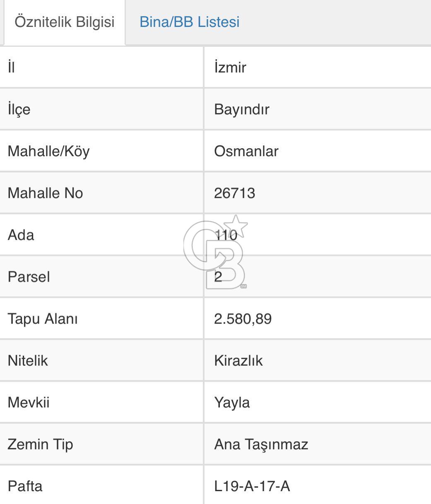
Task: Click the area value 2.580,89
Action: (x=243, y=319)
